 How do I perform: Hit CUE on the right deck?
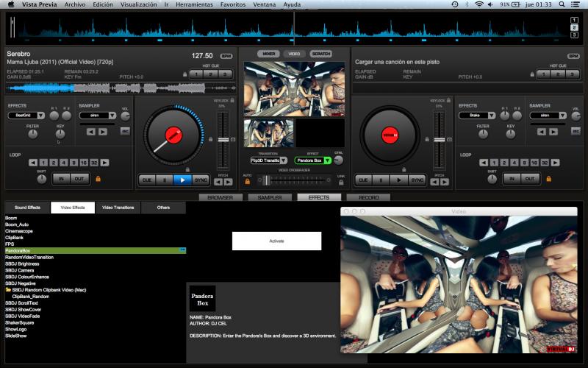coord(363,180)
